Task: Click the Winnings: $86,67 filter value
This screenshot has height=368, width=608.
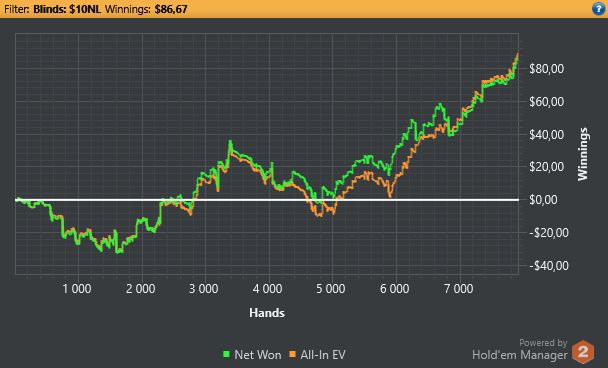Action: pos(146,9)
